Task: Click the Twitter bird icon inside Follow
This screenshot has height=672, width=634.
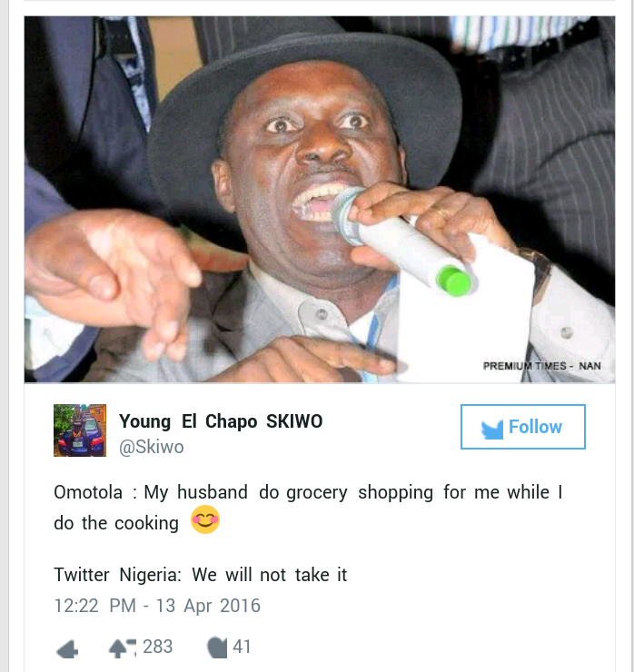Action: pos(491,429)
